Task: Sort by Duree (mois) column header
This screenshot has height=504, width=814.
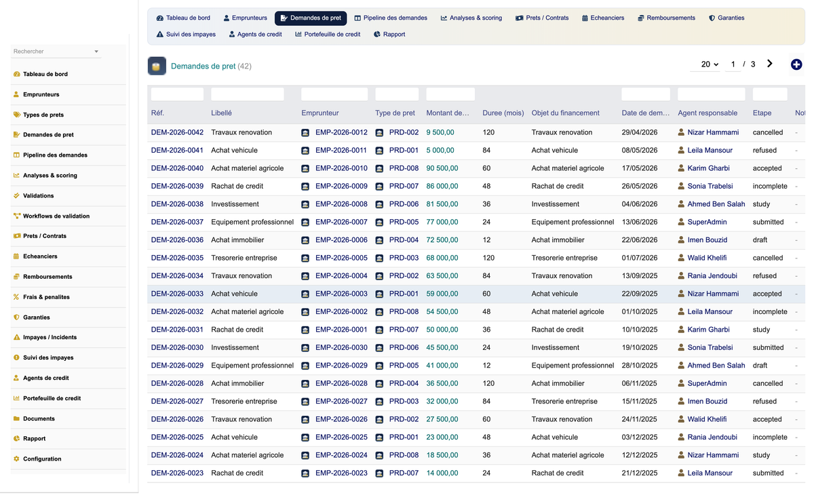Action: (503, 113)
